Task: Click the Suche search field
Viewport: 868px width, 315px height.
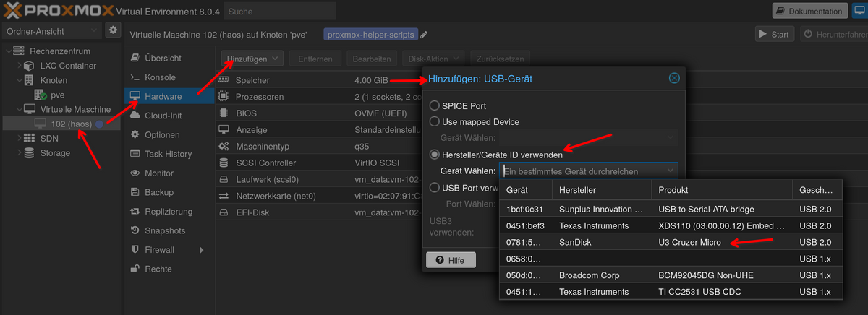Action: pos(279,11)
